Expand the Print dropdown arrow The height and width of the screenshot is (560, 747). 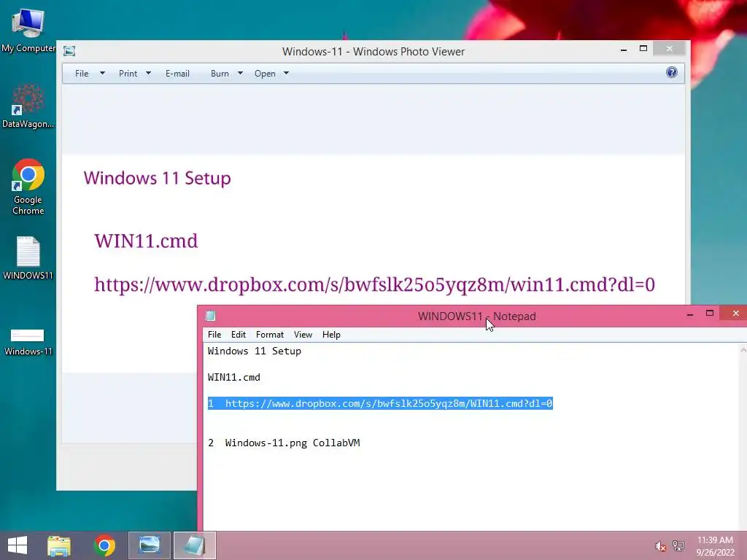pos(148,74)
